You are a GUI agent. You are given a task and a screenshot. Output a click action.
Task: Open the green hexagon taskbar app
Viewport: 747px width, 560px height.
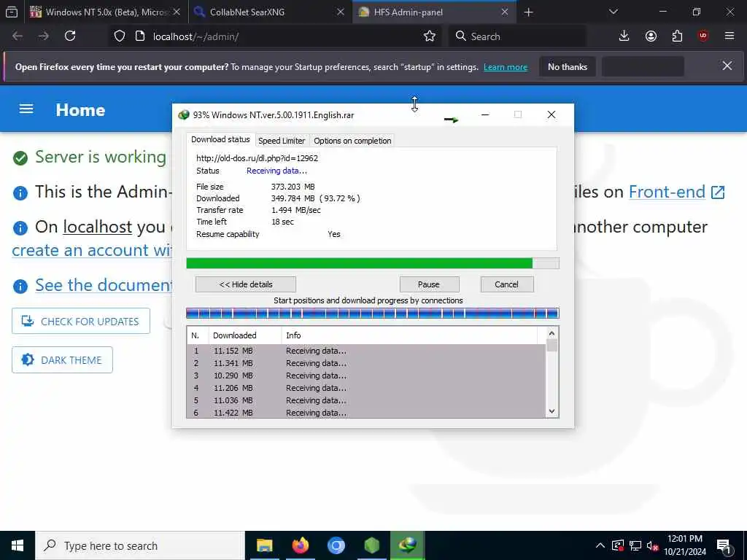pyautogui.click(x=371, y=545)
